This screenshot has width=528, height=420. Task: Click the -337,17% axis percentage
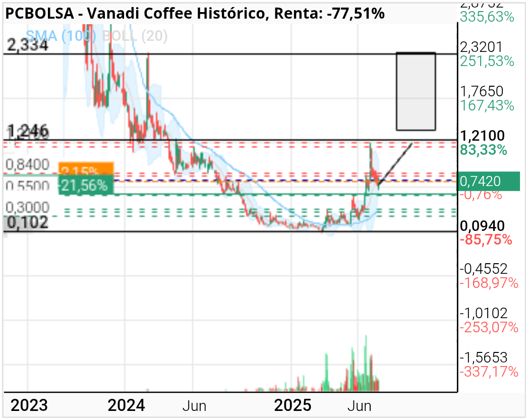pyautogui.click(x=489, y=372)
